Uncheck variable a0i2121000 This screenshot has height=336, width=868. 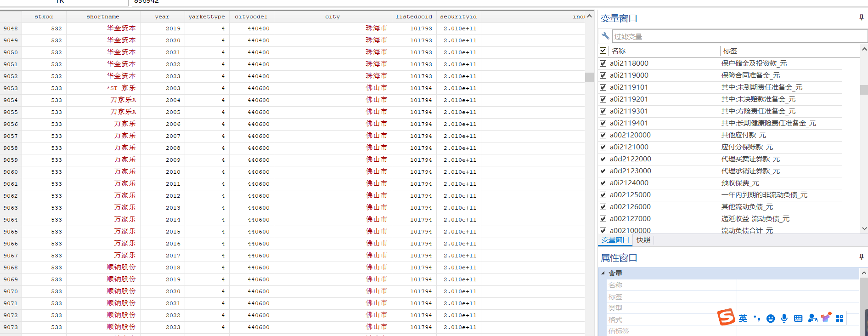603,147
